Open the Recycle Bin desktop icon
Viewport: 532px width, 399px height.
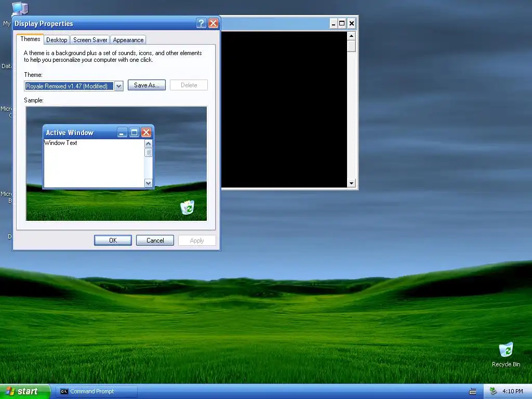point(506,354)
